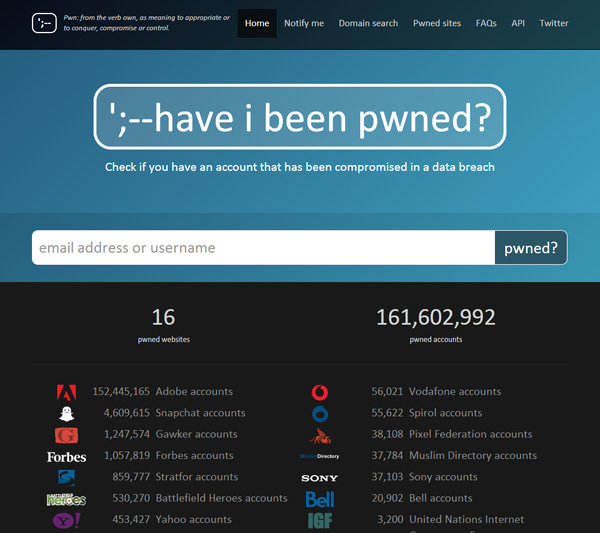Click the Forbes logo
This screenshot has height=533, width=600.
coord(67,457)
